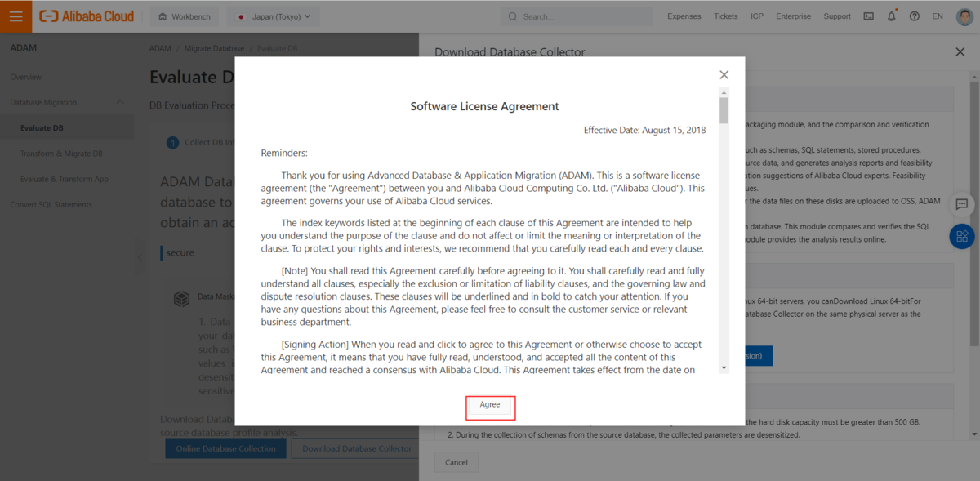Open the hamburger navigation menu
This screenshot has height=481, width=980.
click(16, 16)
